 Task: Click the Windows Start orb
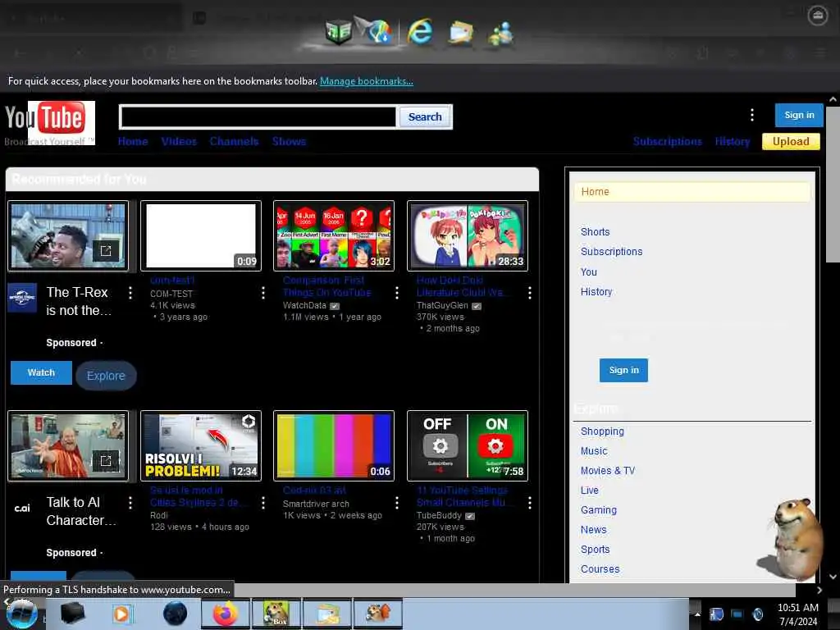coord(22,614)
